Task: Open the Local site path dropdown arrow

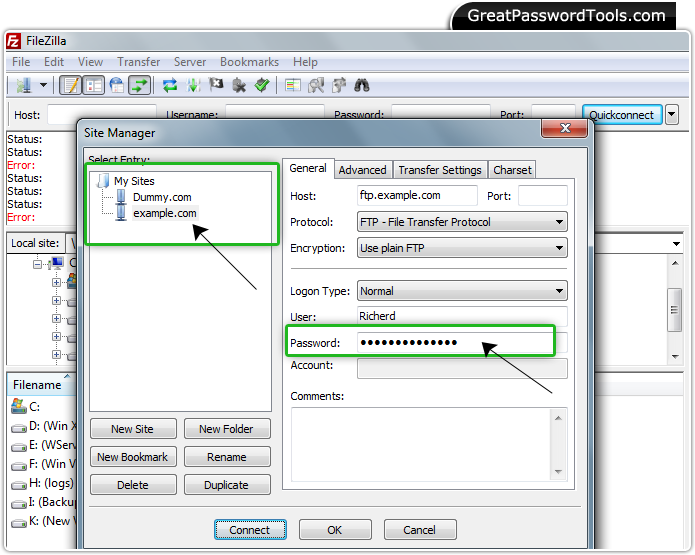Action: tap(676, 244)
